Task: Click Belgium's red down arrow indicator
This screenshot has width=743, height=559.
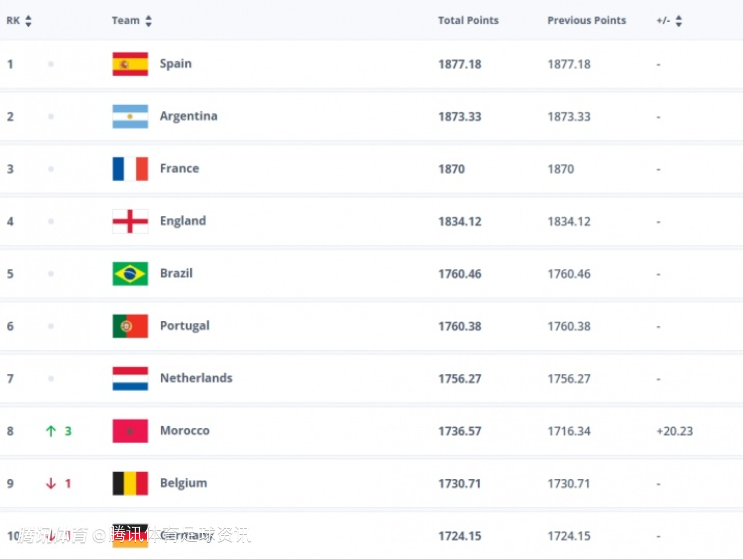Action: click(50, 483)
